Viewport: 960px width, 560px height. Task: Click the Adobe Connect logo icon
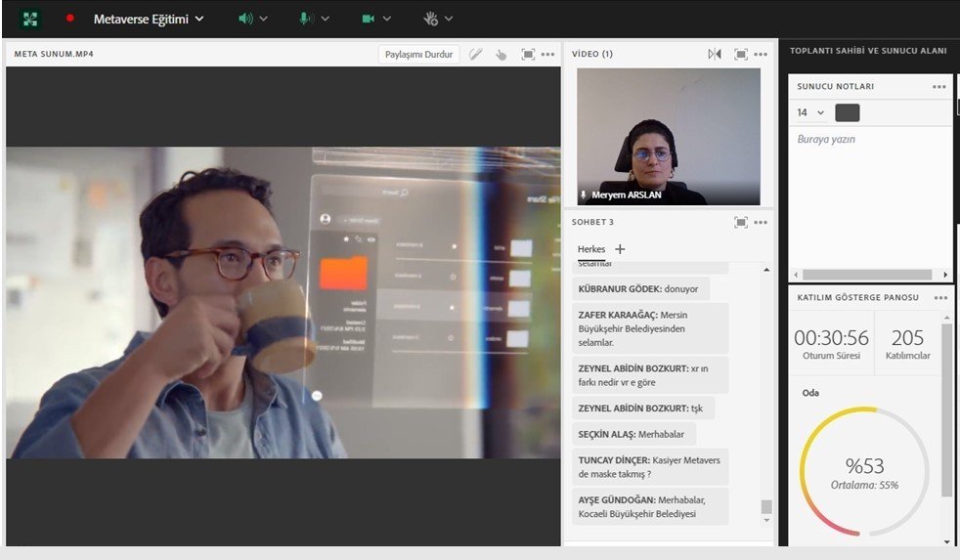click(x=30, y=19)
